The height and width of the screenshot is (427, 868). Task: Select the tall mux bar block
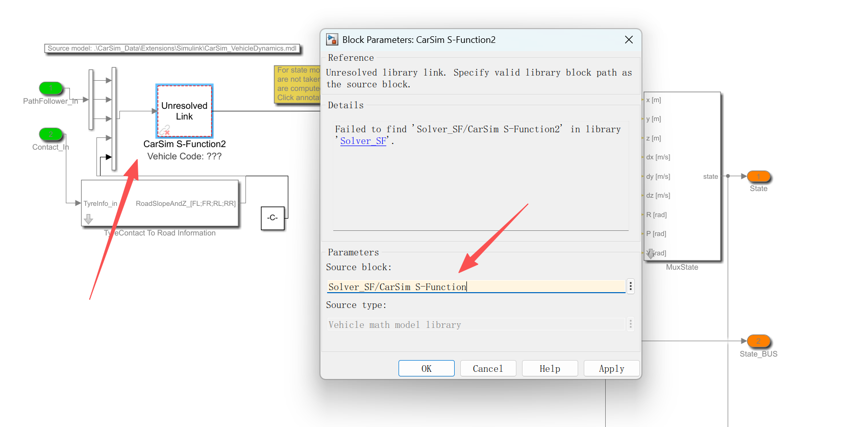(x=114, y=118)
